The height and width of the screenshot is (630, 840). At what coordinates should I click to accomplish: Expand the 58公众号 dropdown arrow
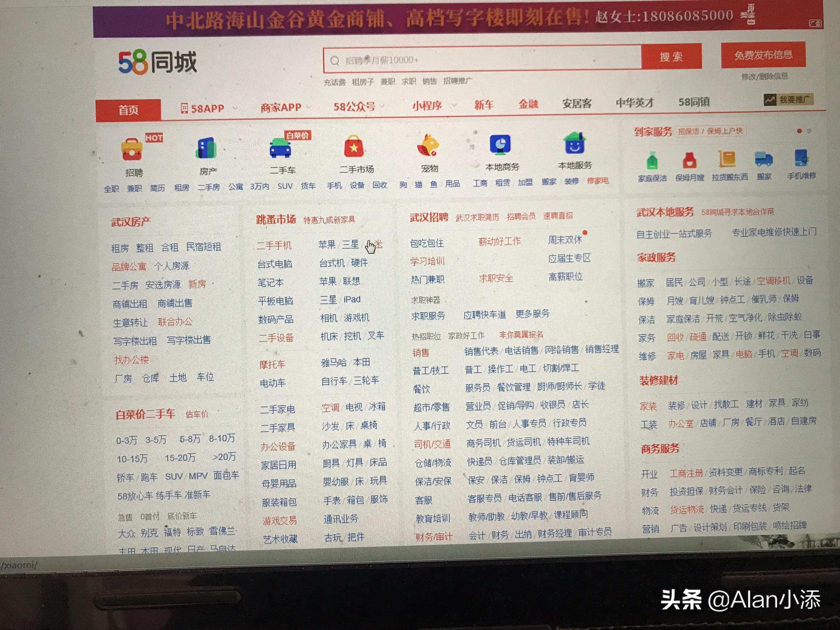pyautogui.click(x=382, y=106)
